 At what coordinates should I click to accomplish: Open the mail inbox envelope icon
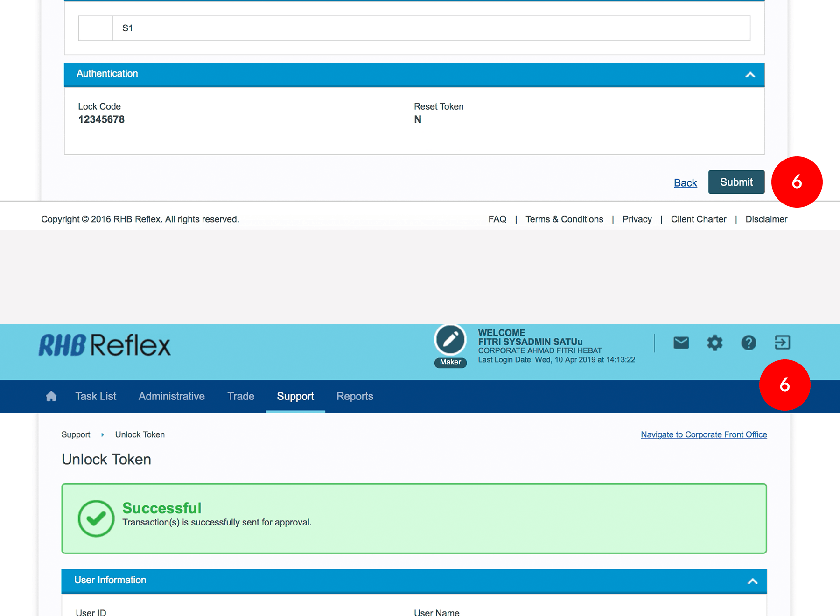tap(681, 343)
